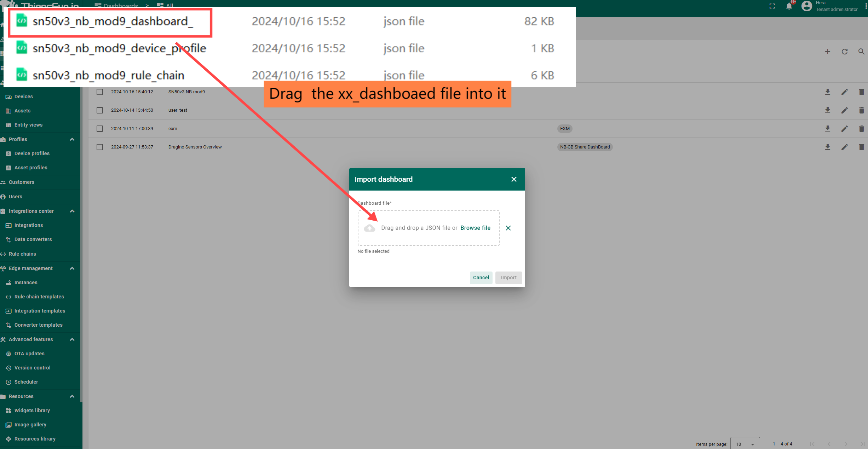Refresh the dashboards list
868x449 pixels.
pyautogui.click(x=844, y=52)
